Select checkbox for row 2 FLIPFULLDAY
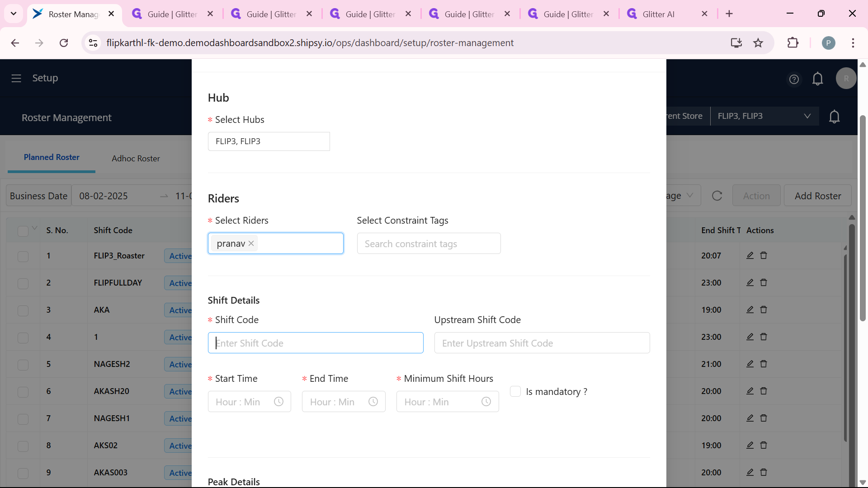Image resolution: width=868 pixels, height=488 pixels. [x=23, y=283]
